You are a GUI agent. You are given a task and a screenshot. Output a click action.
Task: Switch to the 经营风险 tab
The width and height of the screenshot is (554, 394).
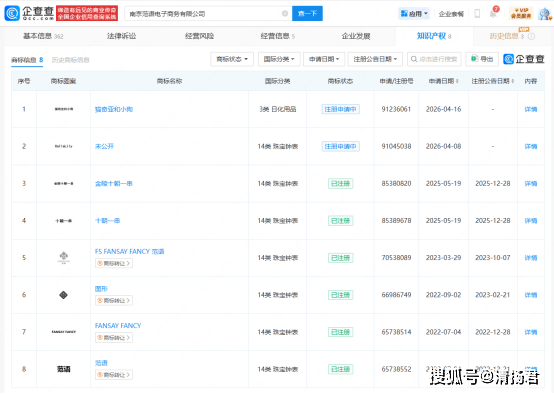point(199,36)
